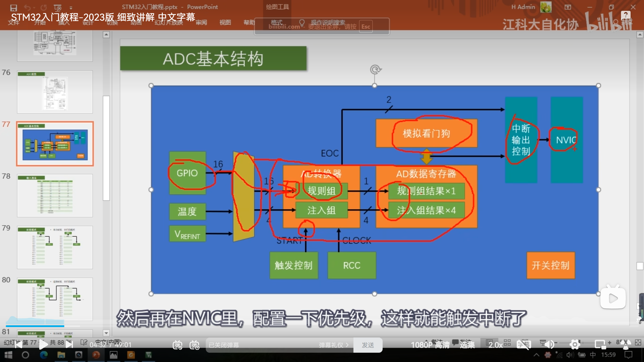Image resolution: width=644 pixels, height=362 pixels.
Task: Click the 发送 send button
Action: pos(368,345)
